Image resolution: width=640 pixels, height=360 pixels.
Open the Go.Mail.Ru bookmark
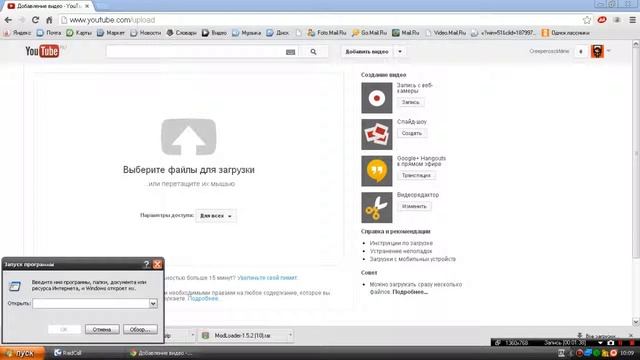tap(369, 33)
